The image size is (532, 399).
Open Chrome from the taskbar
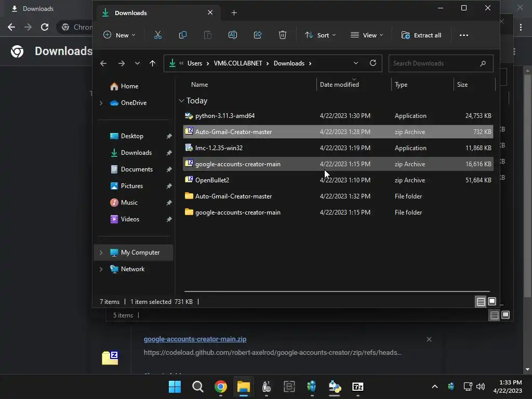220,387
